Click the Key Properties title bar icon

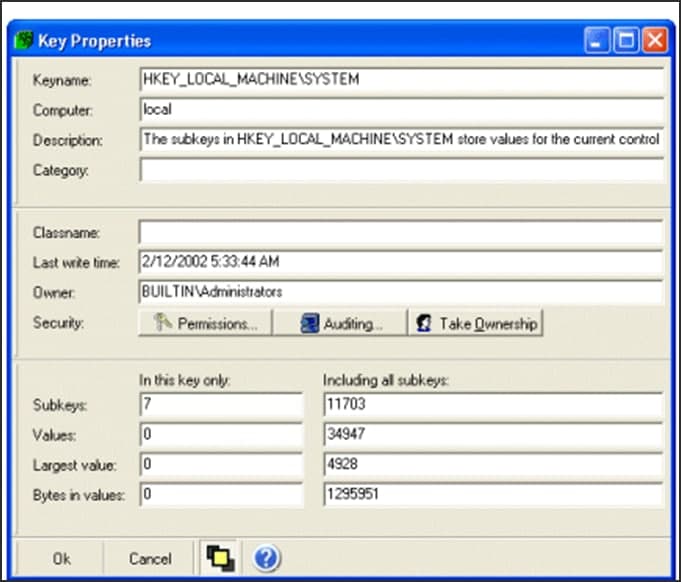coord(26,41)
